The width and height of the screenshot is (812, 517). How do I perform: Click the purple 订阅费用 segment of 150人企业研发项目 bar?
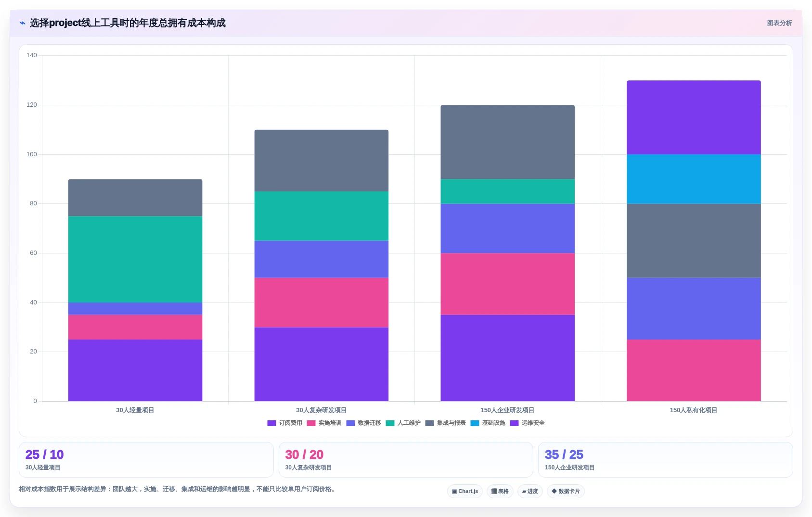pyautogui.click(x=507, y=358)
